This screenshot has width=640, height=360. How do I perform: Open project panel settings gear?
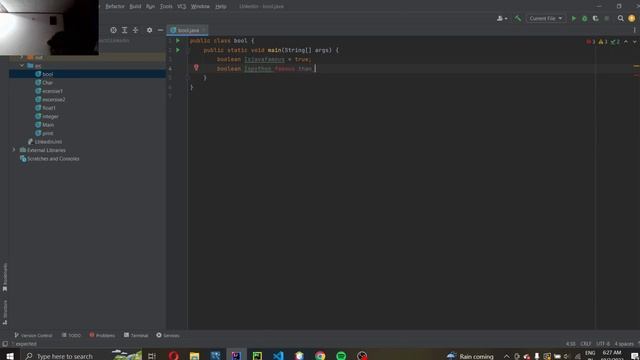click(x=149, y=30)
